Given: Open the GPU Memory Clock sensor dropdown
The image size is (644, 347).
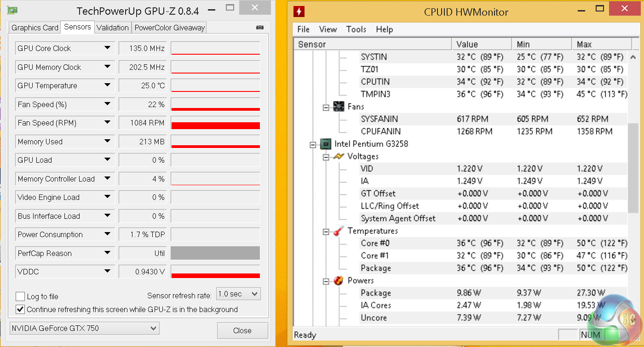Looking at the screenshot, I should (x=107, y=67).
